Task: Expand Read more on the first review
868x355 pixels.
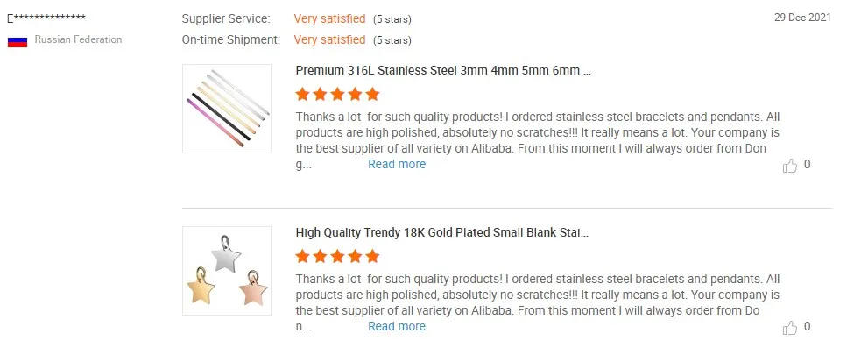Action: (x=397, y=164)
